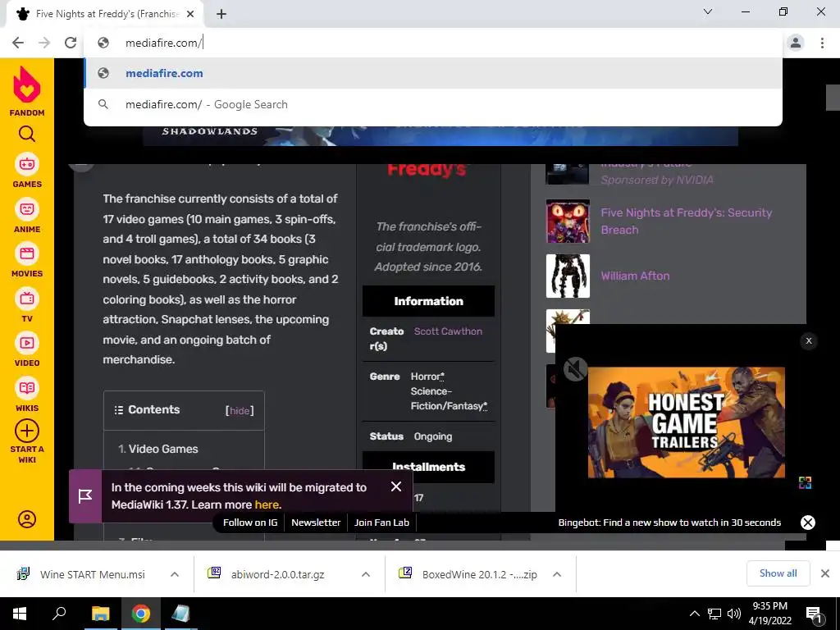The width and height of the screenshot is (840, 630).
Task: Reload the page with refresh icon
Action: point(71,43)
